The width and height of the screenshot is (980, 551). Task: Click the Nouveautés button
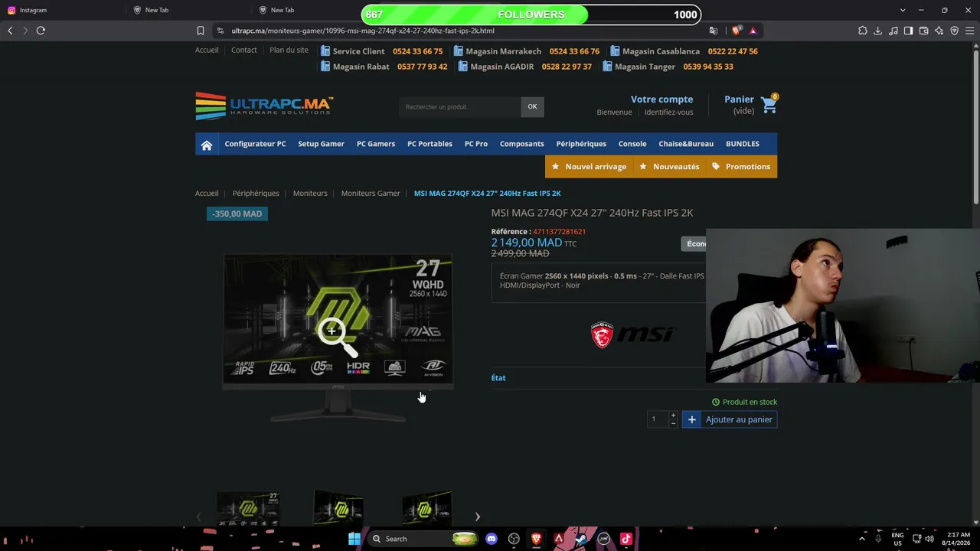pyautogui.click(x=669, y=167)
